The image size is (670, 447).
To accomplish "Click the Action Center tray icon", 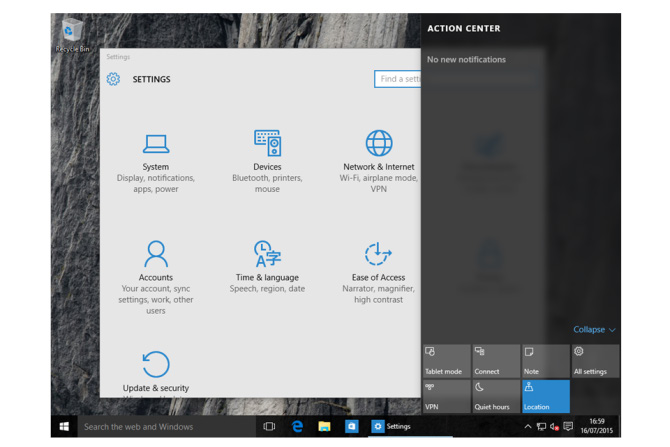I will pos(568,426).
